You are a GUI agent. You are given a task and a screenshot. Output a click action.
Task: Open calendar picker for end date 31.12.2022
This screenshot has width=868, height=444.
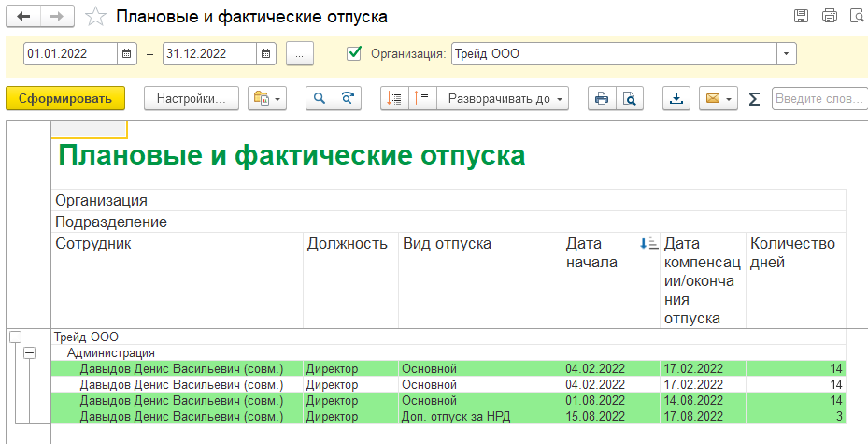pyautogui.click(x=266, y=53)
